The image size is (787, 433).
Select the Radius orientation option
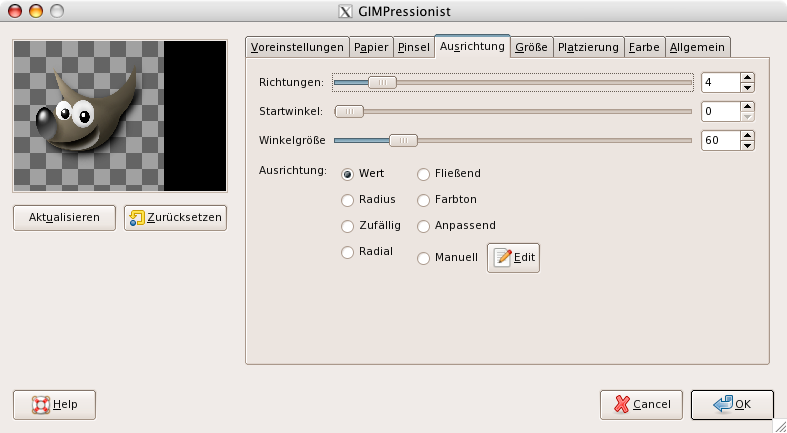[347, 200]
